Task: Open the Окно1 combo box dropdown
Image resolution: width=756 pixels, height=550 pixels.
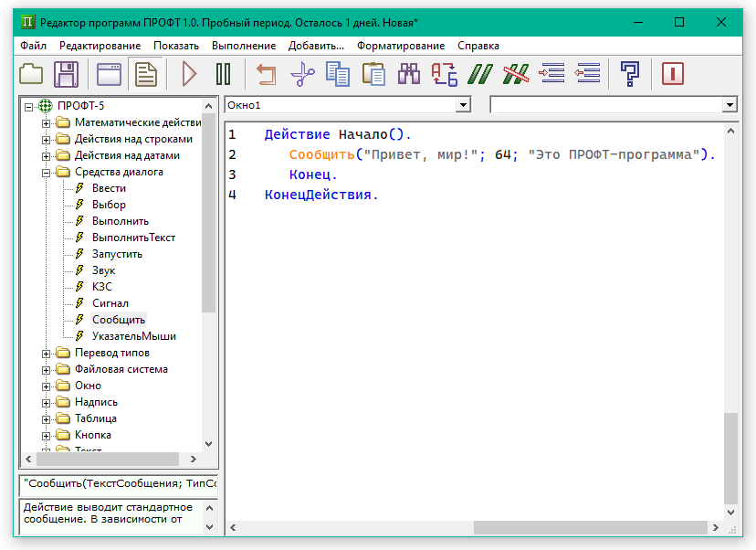Action: point(463,105)
